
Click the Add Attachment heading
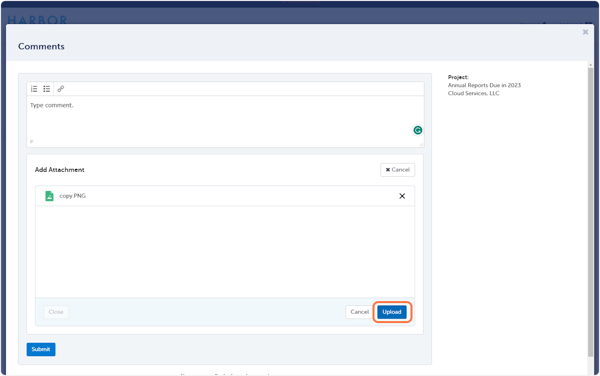[x=60, y=170]
